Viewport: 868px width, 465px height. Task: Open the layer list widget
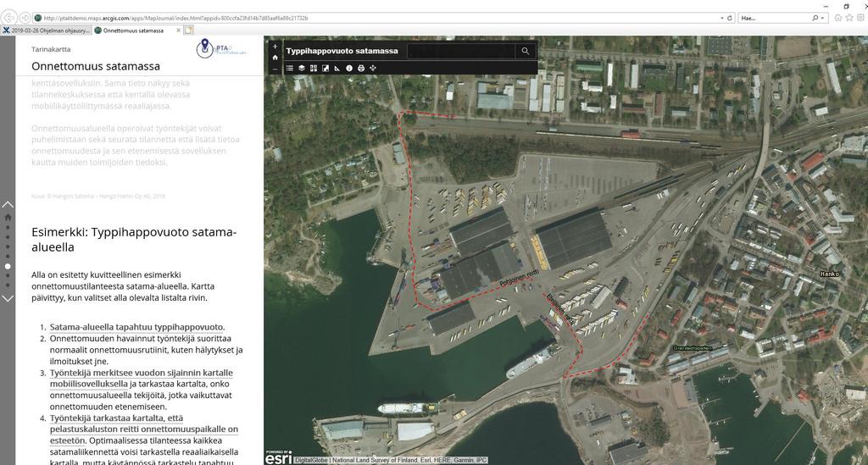302,68
